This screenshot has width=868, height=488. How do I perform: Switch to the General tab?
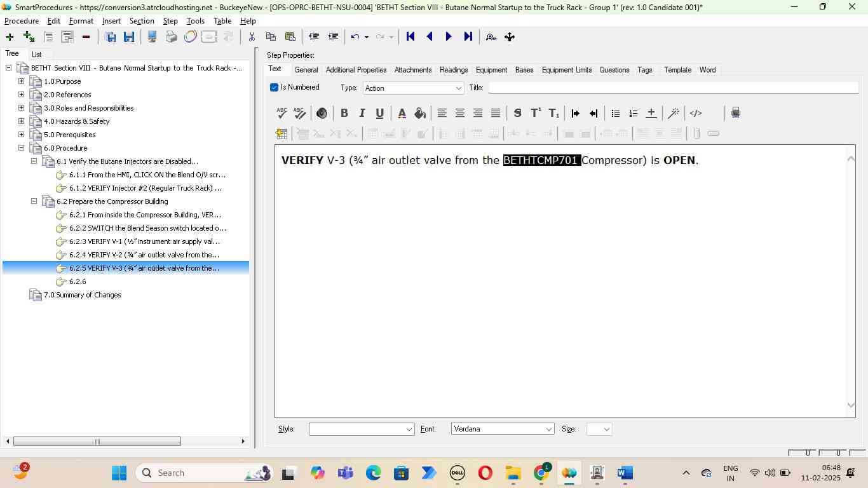pos(306,70)
